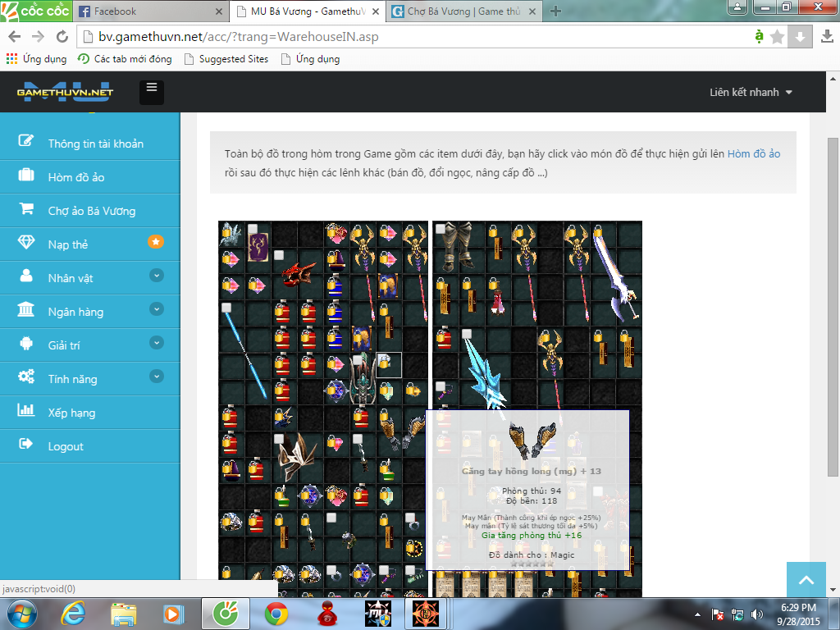Click the GAMETHUVN.NET MU logo
Viewport: 840px width, 630px height.
(x=65, y=92)
